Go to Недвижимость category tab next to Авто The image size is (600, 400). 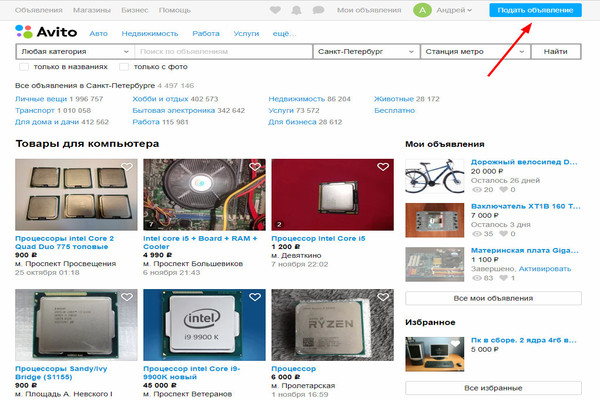tap(150, 33)
